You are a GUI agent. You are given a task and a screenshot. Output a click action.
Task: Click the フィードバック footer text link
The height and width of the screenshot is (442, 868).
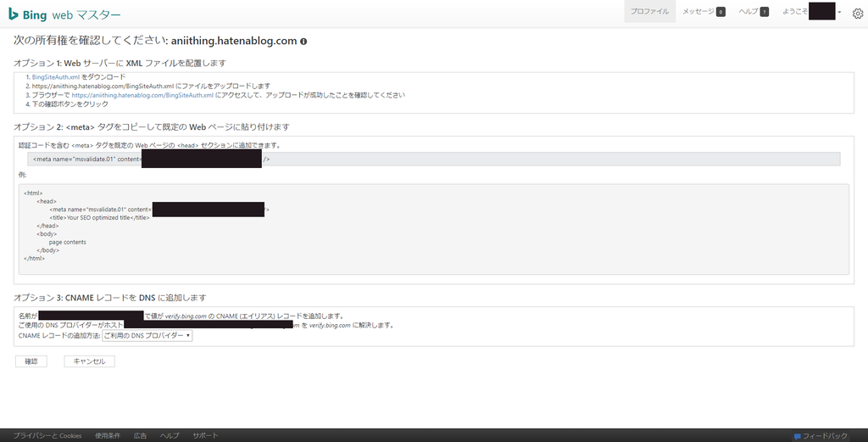click(x=825, y=436)
